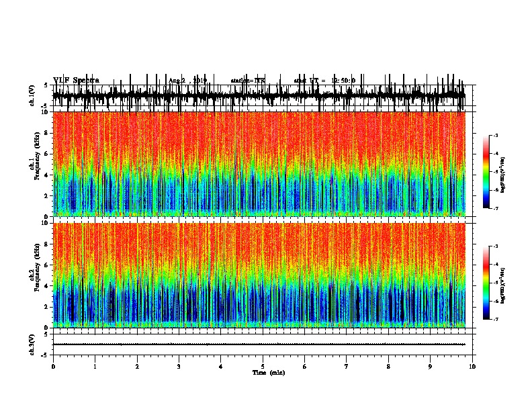
Task: Click the '4' kHz tick of ch.1 spectrogram
Action: tap(47, 175)
